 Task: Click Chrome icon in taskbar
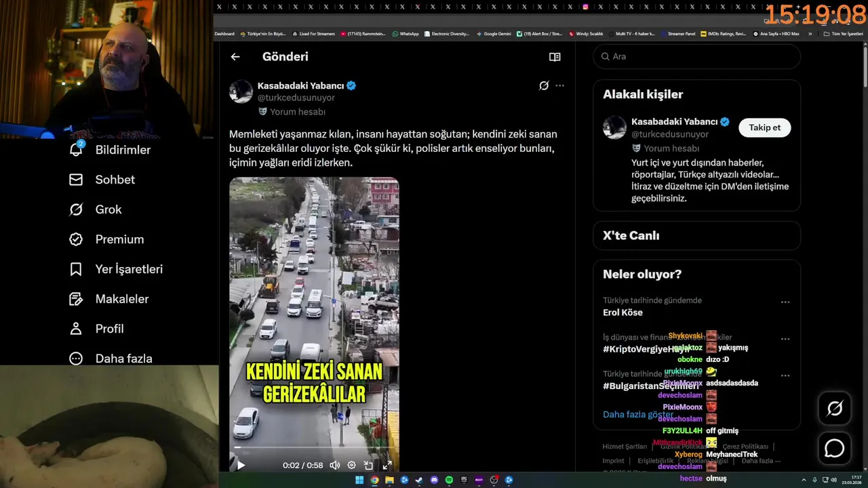[x=374, y=480]
